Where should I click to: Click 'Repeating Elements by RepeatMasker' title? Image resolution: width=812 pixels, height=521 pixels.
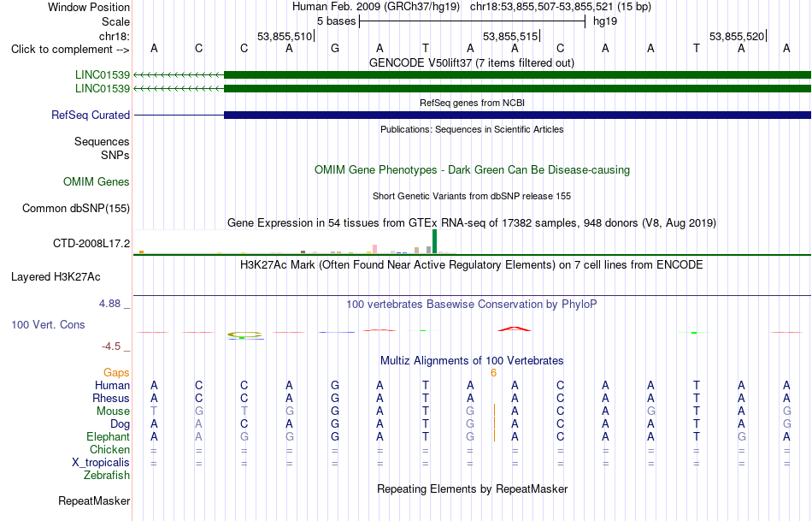(x=473, y=488)
